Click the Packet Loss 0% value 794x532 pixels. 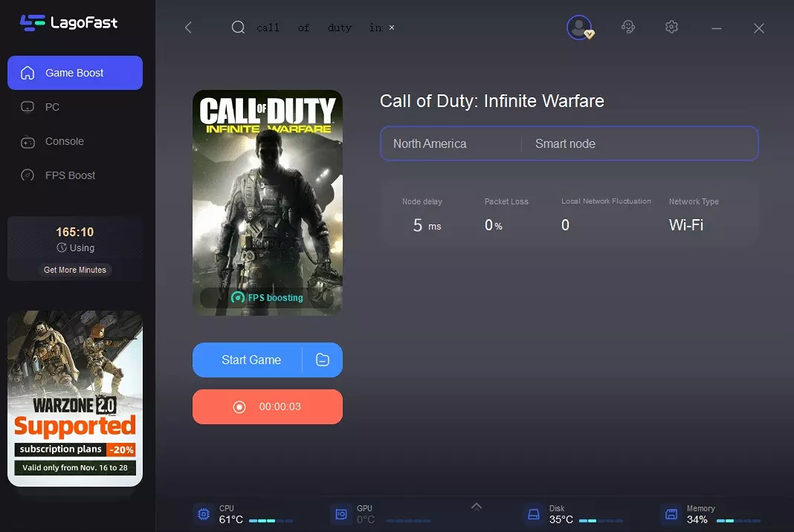coord(493,224)
